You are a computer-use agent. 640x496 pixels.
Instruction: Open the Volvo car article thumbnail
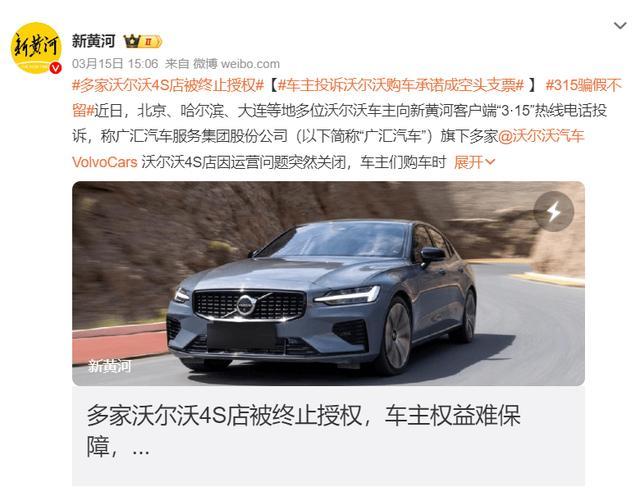click(x=328, y=283)
